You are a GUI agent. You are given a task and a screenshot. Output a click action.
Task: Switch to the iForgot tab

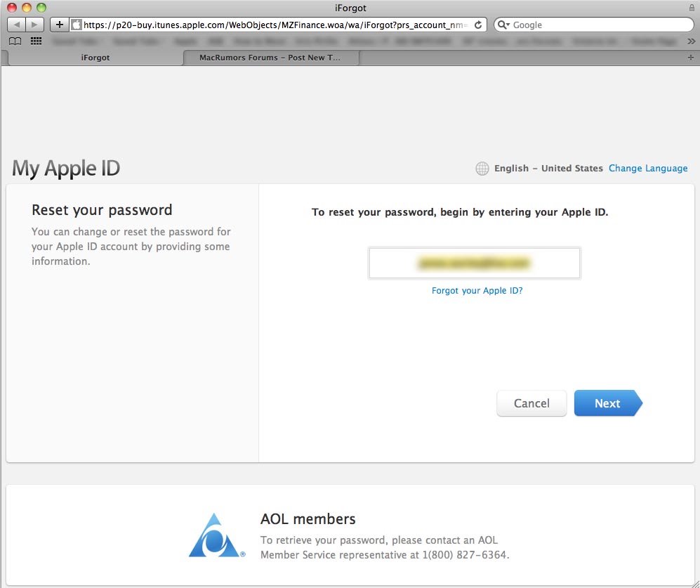(x=95, y=58)
